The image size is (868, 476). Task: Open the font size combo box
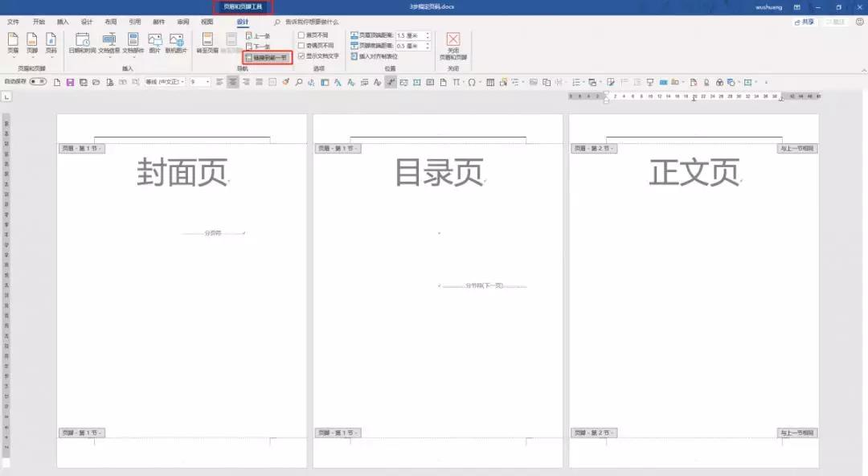[195, 82]
